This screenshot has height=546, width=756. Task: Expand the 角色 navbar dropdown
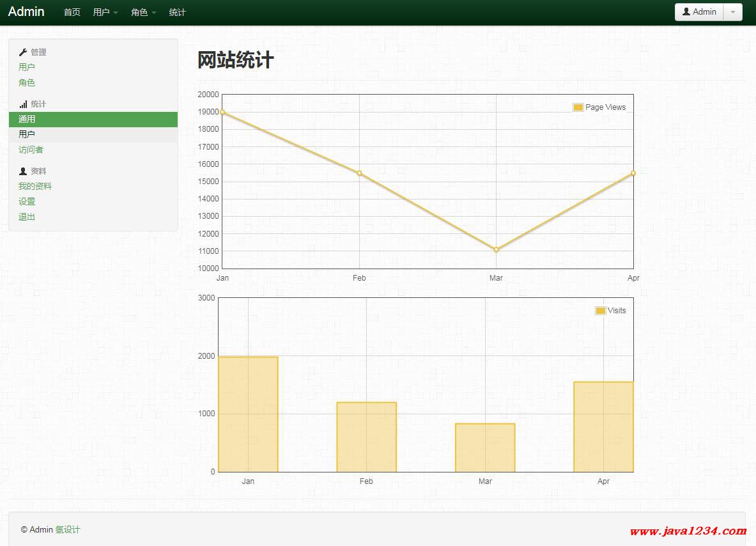143,13
